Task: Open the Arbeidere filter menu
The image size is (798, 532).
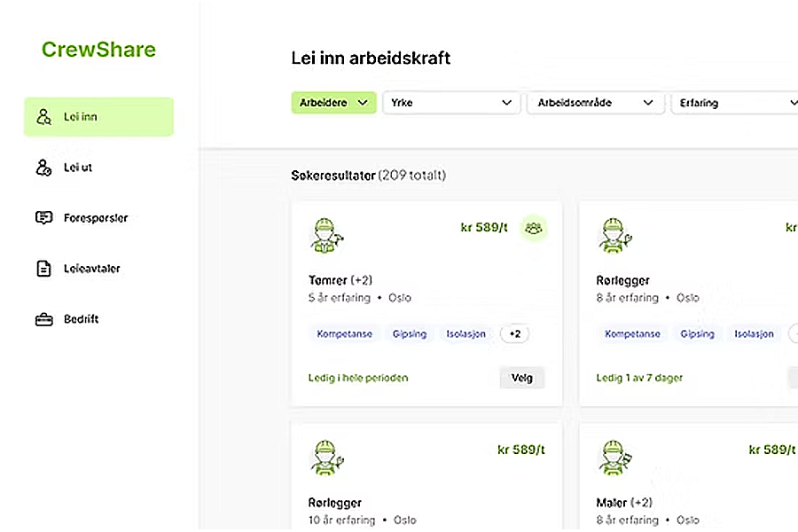Action: [x=333, y=102]
